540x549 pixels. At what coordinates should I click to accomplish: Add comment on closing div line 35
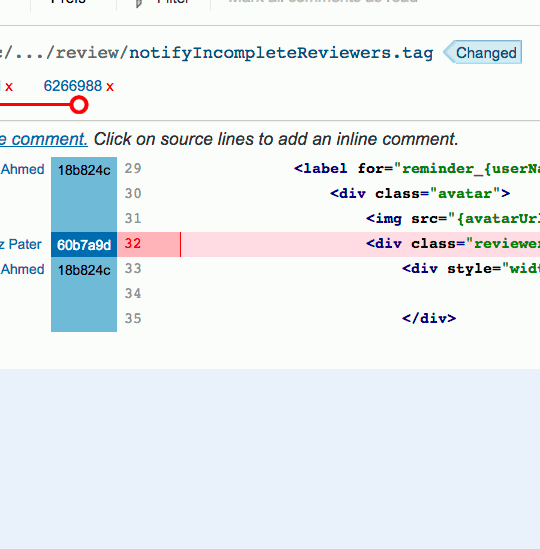(x=429, y=319)
